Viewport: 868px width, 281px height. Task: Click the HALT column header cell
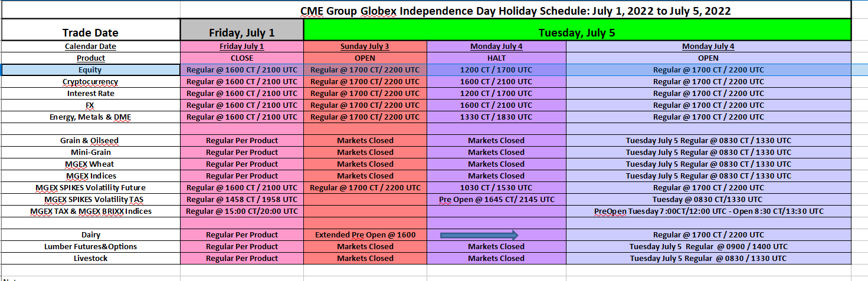pos(496,58)
